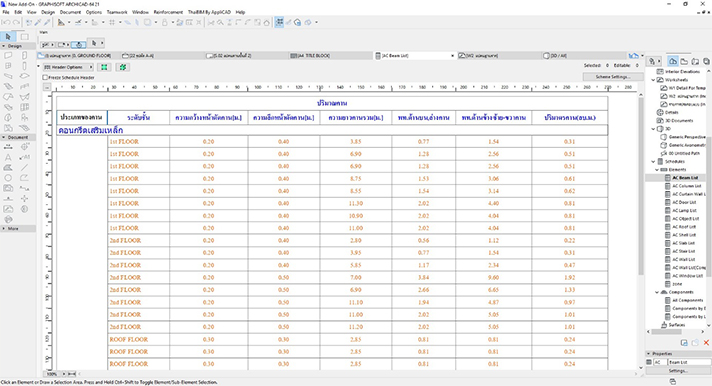The width and height of the screenshot is (712, 386).
Task: Click the Redo icon in the toolbar
Action: coord(16,22)
